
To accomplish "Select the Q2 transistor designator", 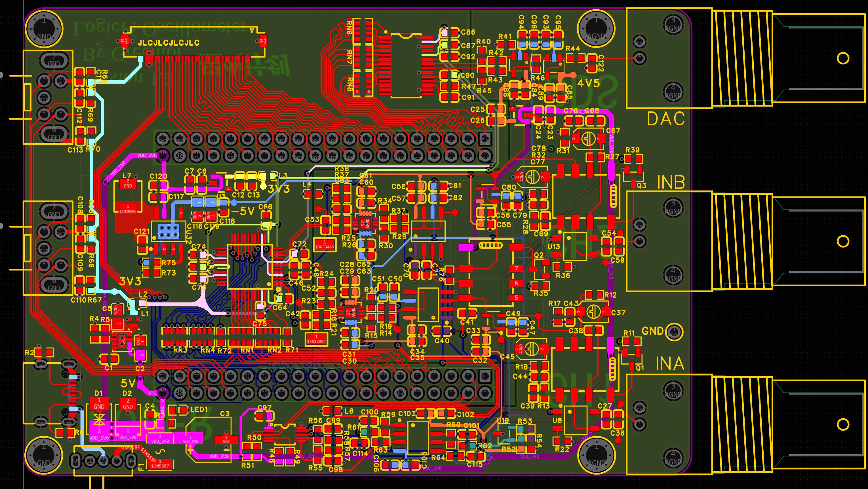I will coord(539,255).
